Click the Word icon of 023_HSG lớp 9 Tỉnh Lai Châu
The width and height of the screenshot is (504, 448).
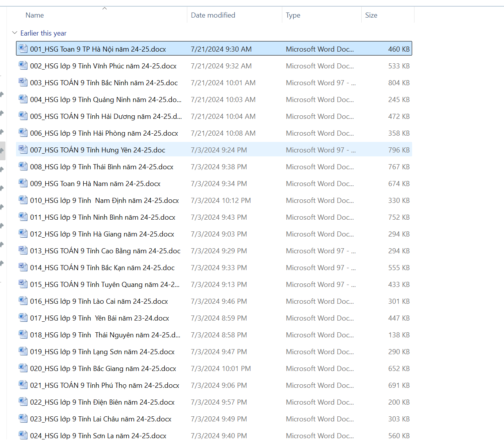pyautogui.click(x=23, y=418)
